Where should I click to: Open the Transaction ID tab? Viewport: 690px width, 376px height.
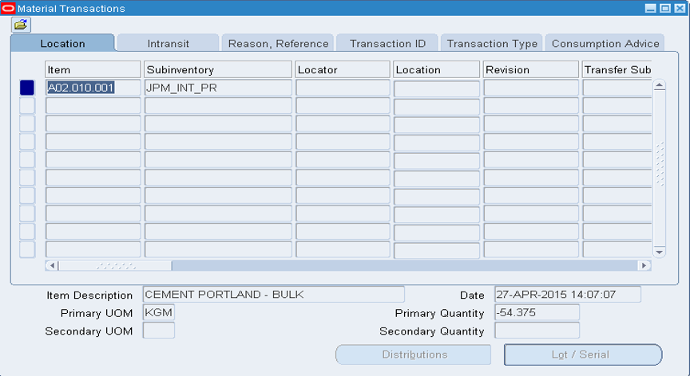tap(388, 43)
